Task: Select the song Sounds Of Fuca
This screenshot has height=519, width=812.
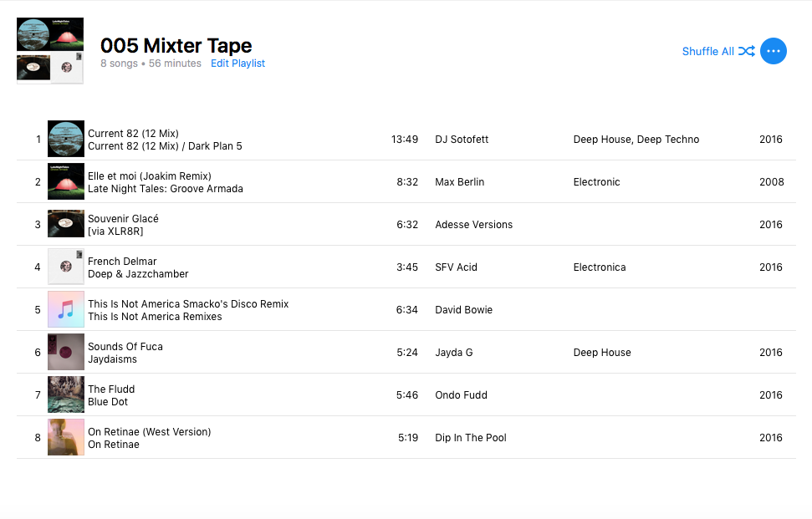Action: point(125,347)
